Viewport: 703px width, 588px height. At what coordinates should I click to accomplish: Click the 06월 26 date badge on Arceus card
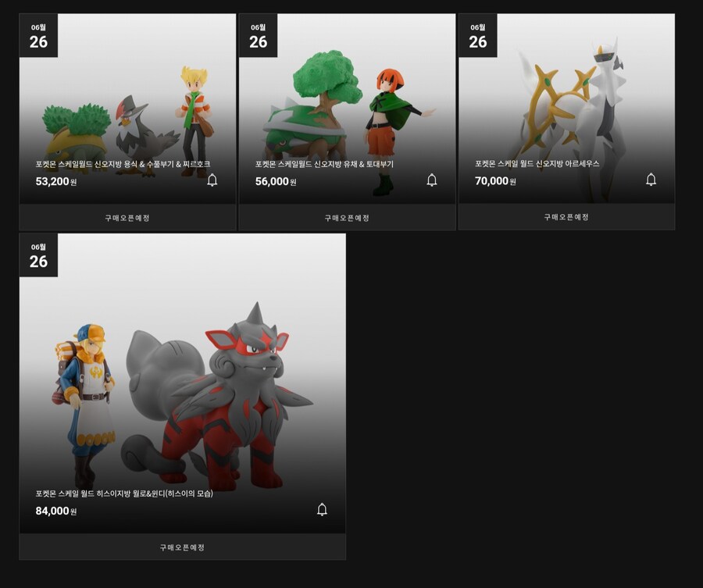coord(478,35)
